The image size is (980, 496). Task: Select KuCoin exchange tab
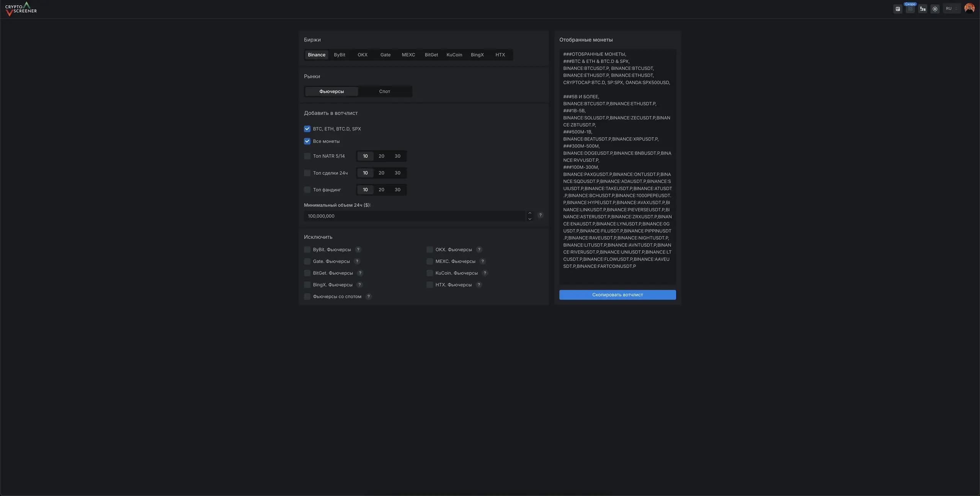click(x=454, y=55)
